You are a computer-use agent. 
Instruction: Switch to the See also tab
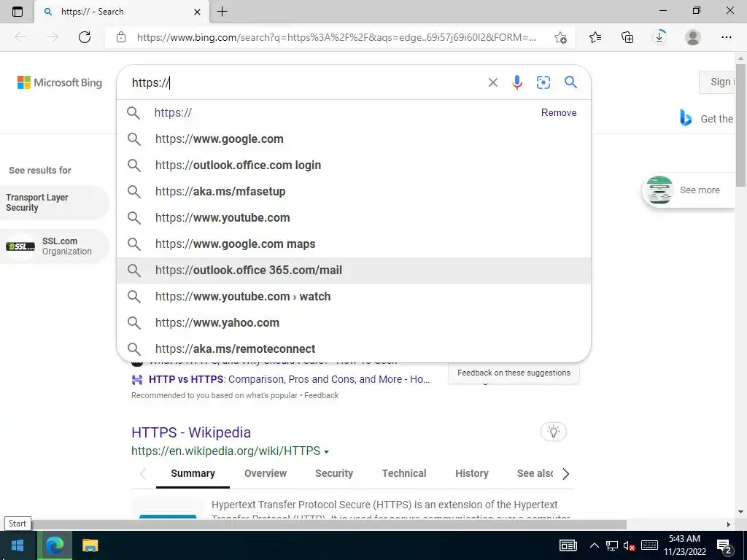pos(535,473)
